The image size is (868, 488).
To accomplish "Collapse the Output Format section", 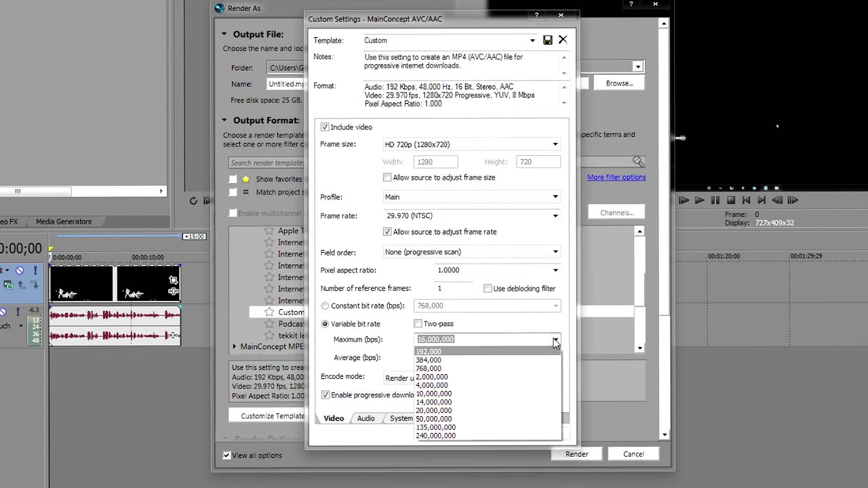I will point(224,120).
